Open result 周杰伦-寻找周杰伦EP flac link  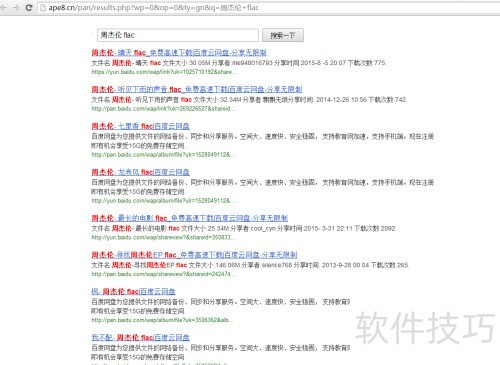(194, 255)
